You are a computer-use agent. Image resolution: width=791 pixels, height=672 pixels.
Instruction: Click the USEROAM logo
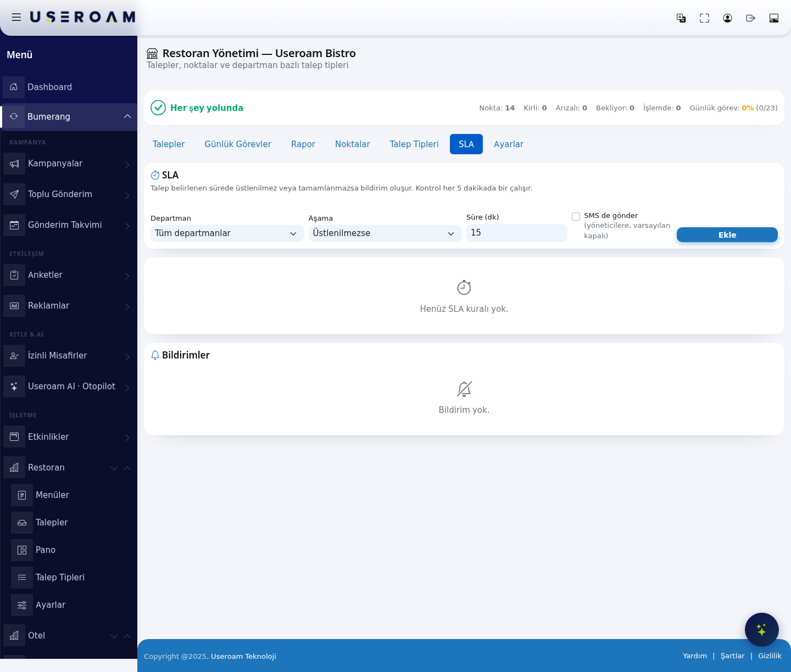82,17
